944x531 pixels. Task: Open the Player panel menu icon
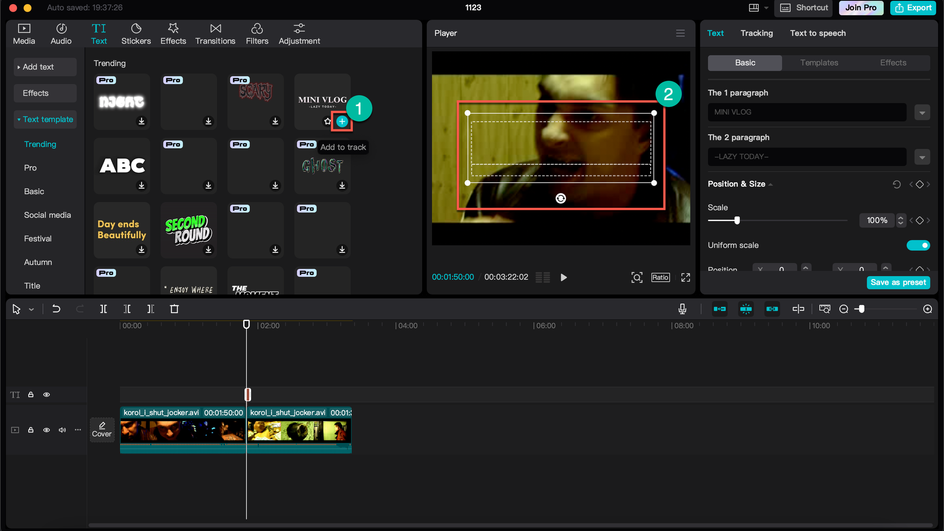680,33
